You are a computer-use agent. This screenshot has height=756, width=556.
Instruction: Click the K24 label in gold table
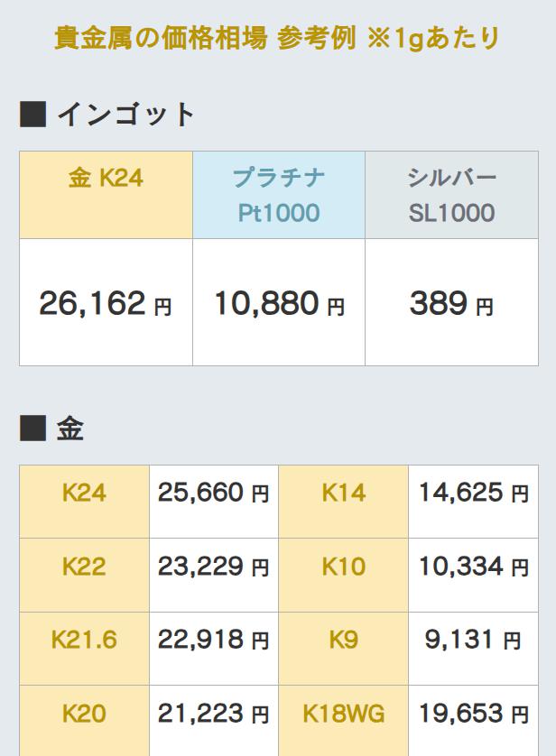pyautogui.click(x=84, y=493)
